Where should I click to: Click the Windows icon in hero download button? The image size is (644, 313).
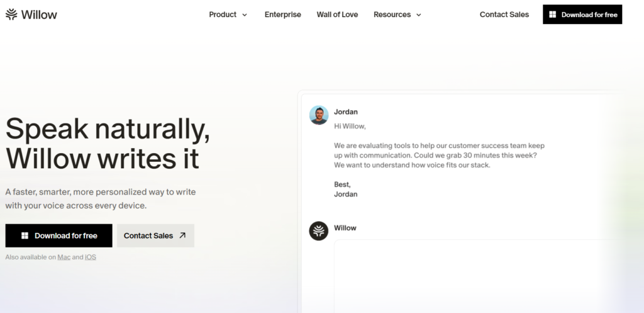coord(25,236)
